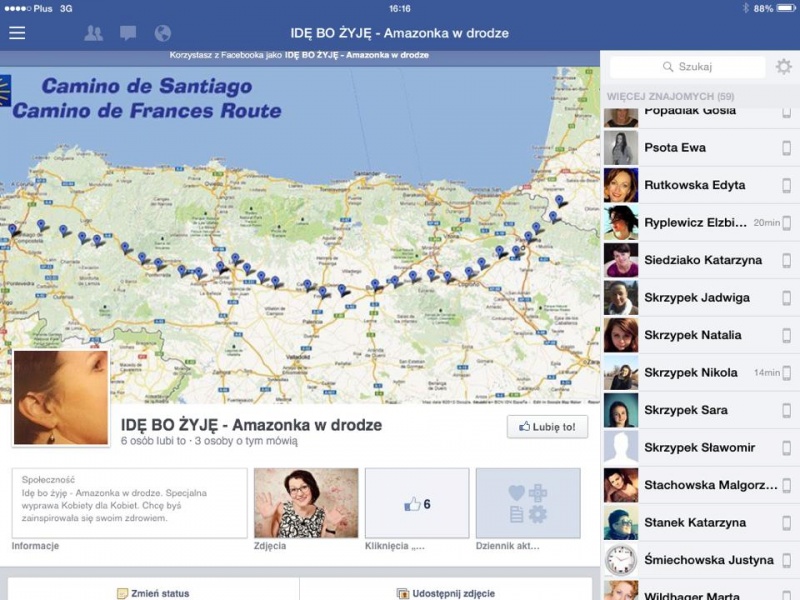
Task: Open chat settings gear icon
Action: click(784, 66)
